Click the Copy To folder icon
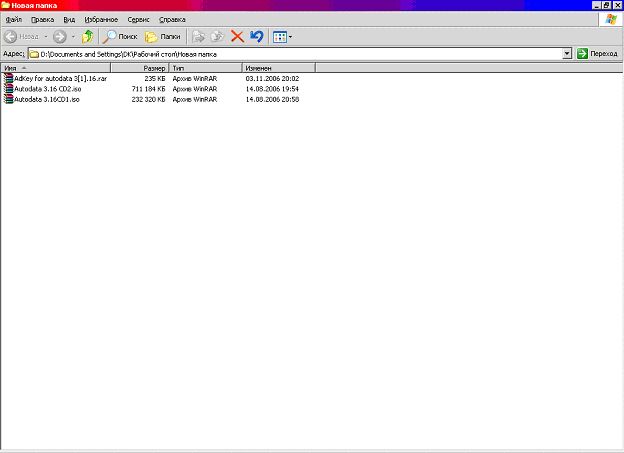 click(217, 37)
